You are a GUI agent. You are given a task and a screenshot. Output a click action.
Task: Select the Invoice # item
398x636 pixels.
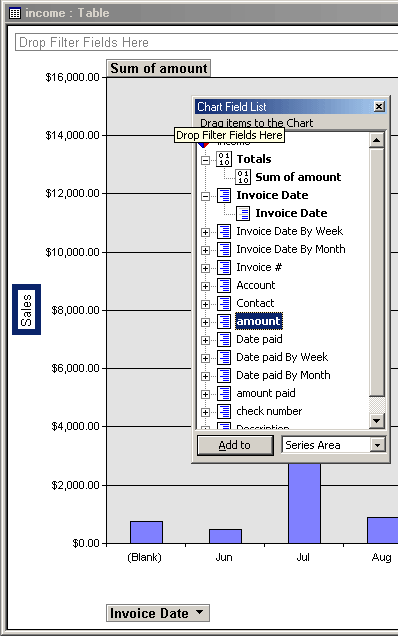[x=259, y=267]
